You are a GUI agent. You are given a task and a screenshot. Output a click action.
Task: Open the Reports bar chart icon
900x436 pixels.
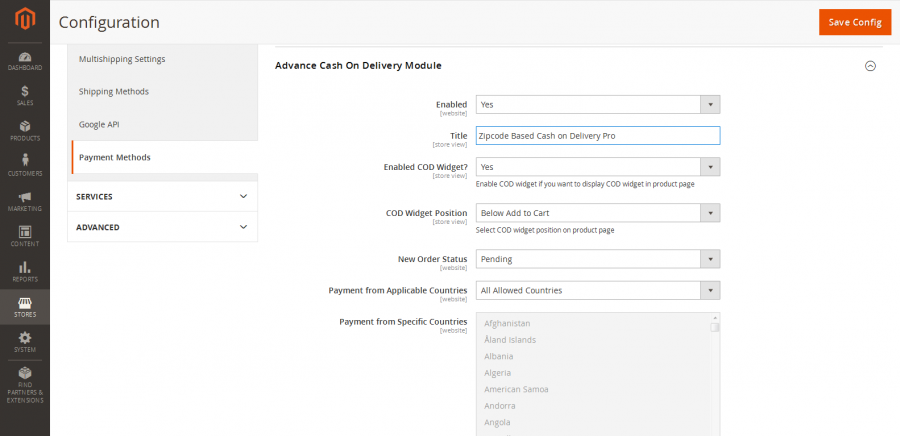tap(24, 271)
